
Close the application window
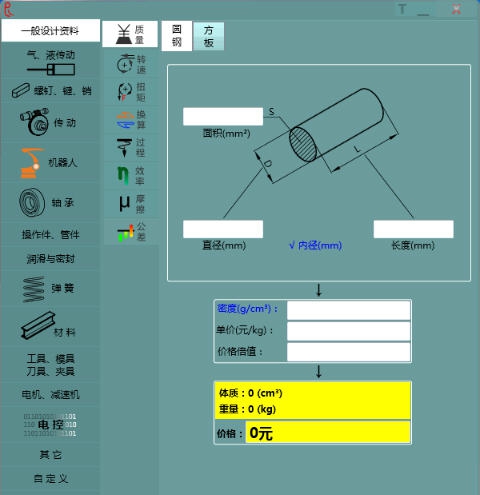[456, 9]
